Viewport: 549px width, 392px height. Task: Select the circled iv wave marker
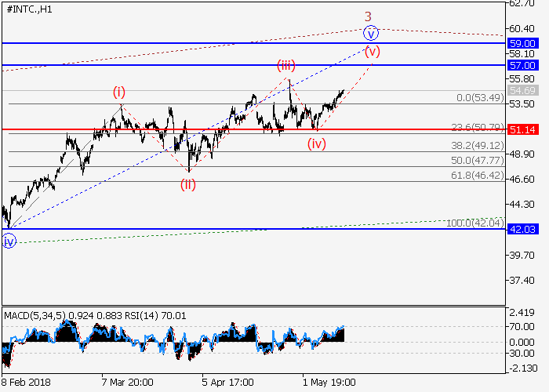tap(9, 242)
